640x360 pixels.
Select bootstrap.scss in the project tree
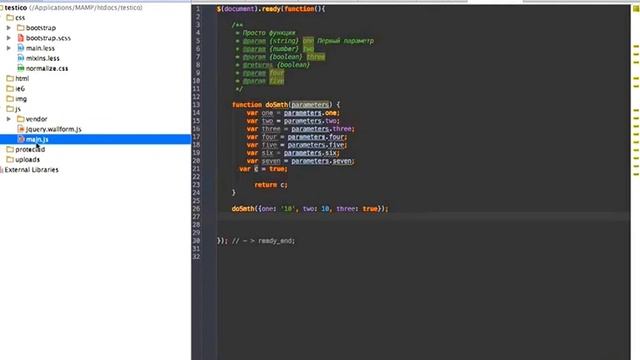click(x=48, y=38)
